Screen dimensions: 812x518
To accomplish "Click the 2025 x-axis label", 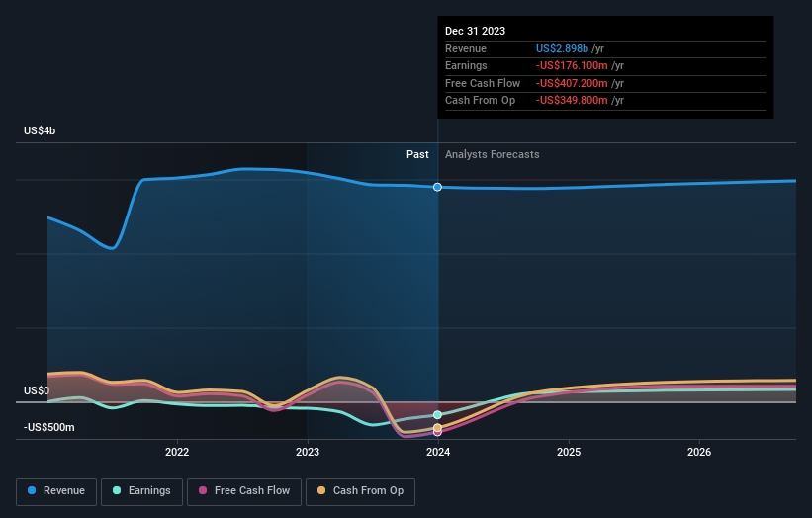I will point(569,453).
